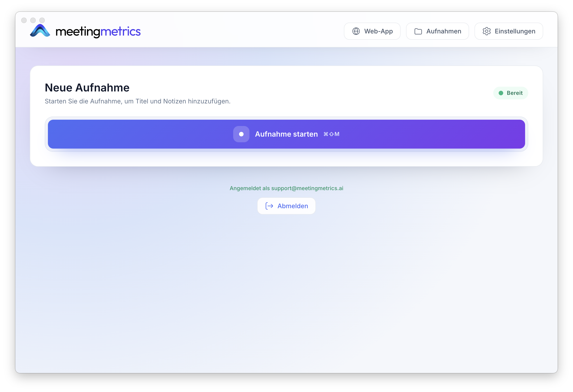Viewport: 573px width, 392px height.
Task: Click the gear icon for Einstellungen
Action: (486, 31)
